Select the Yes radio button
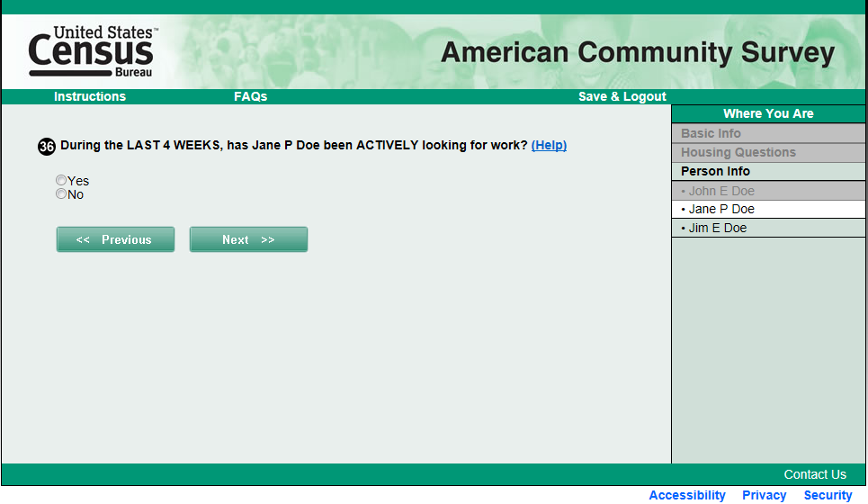This screenshot has height=504, width=868. (61, 180)
